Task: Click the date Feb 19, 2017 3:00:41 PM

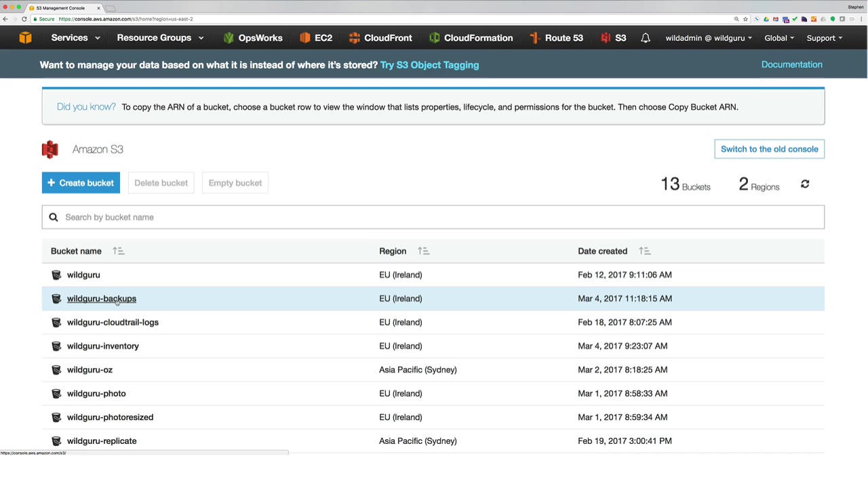Action: (625, 441)
